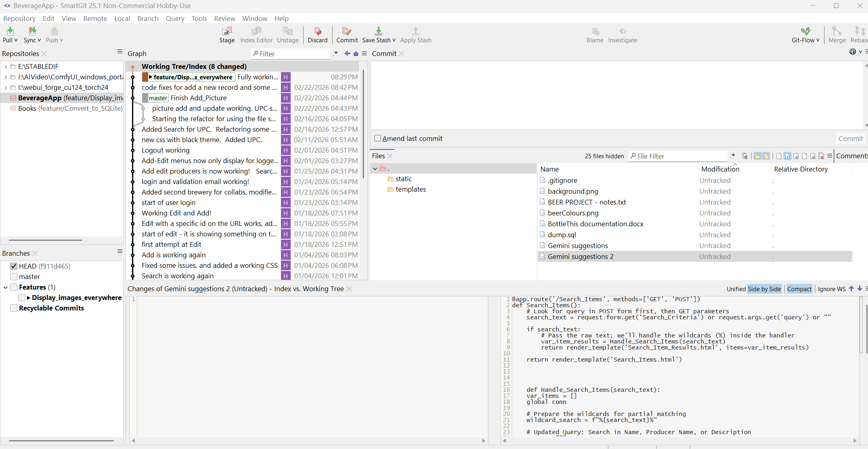Open Blame from the toolbar
The width and height of the screenshot is (868, 449).
pos(595,35)
